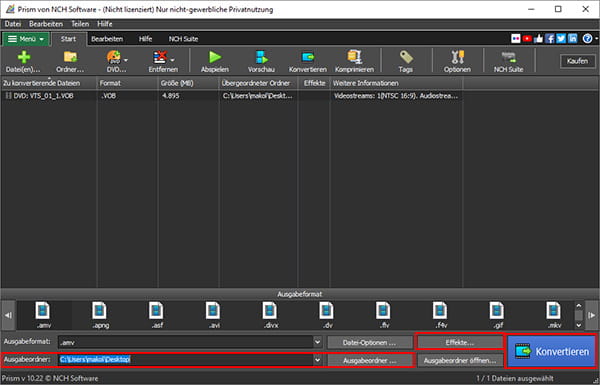The height and width of the screenshot is (385, 600).
Task: Click the Ausgabeordner path field
Action: pos(186,360)
